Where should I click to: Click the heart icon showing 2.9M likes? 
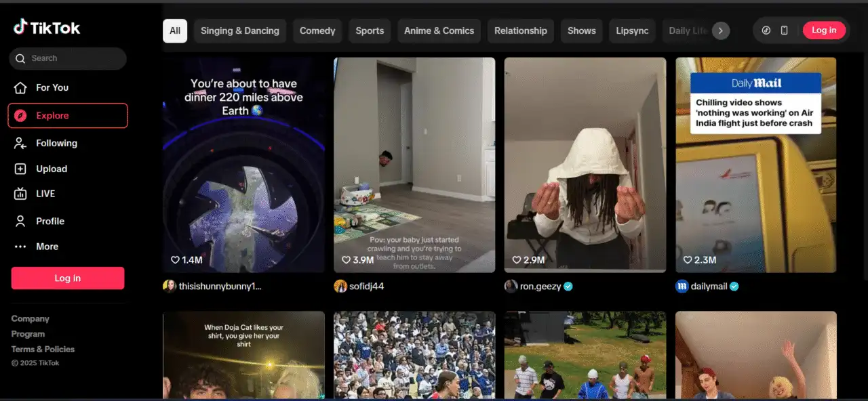pos(517,260)
